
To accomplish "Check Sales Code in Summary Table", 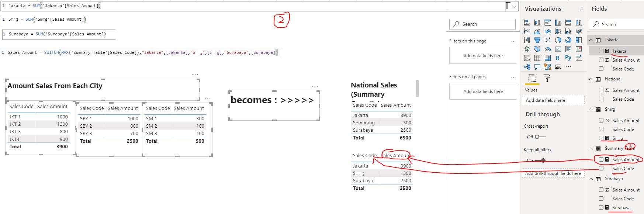I will [601, 168].
